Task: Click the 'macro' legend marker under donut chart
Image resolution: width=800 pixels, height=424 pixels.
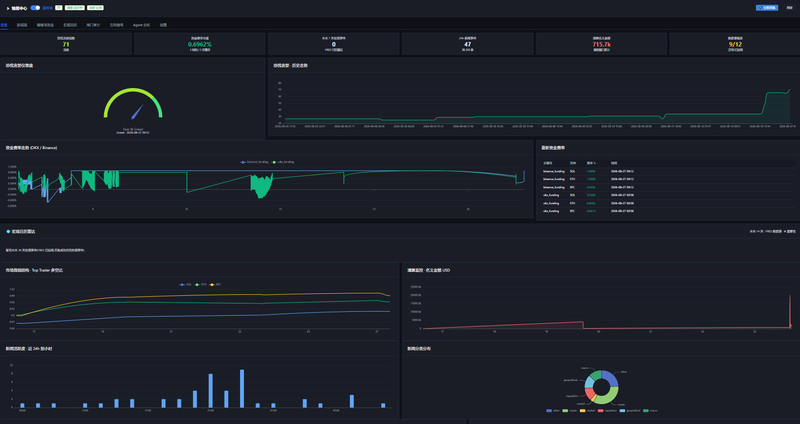Action: point(646,410)
